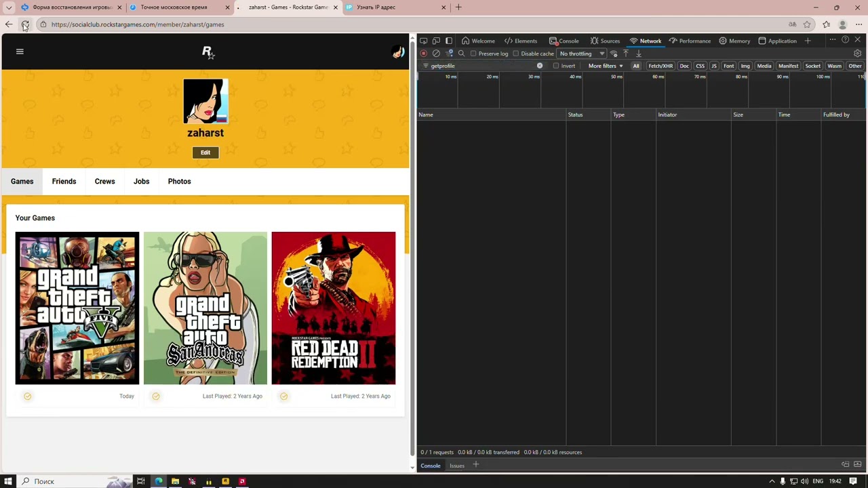
Task: Open the Grand Theft Auto V game cover
Action: coord(77,308)
